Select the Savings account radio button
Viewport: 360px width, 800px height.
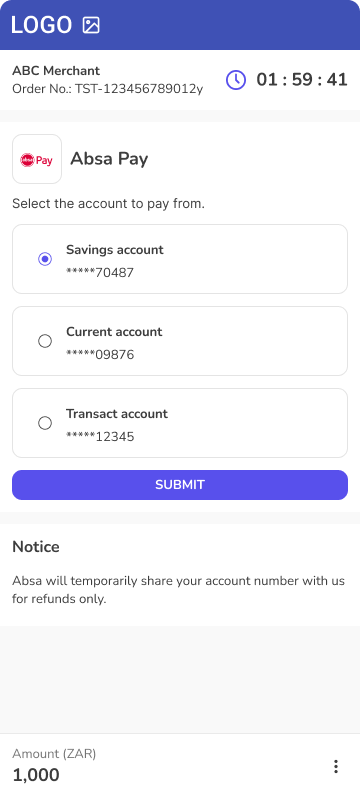tap(45, 259)
